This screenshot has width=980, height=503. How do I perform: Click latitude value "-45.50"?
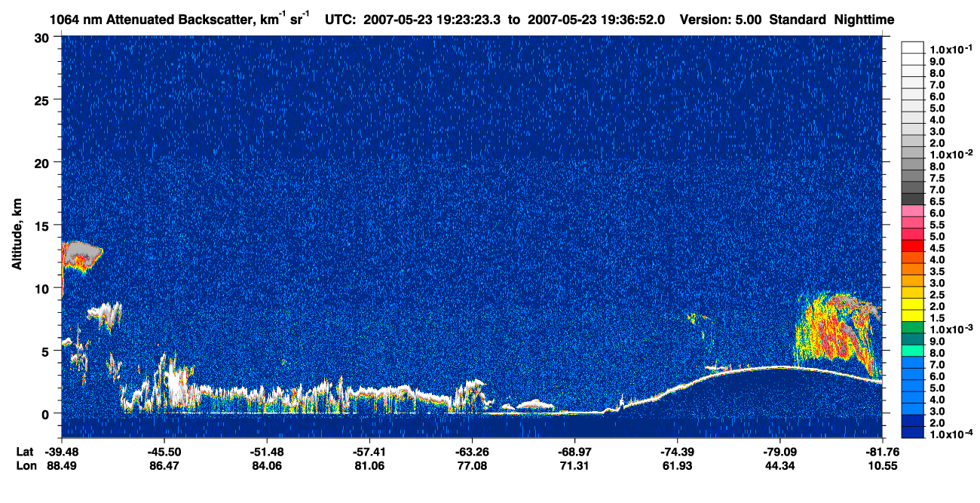tap(164, 451)
